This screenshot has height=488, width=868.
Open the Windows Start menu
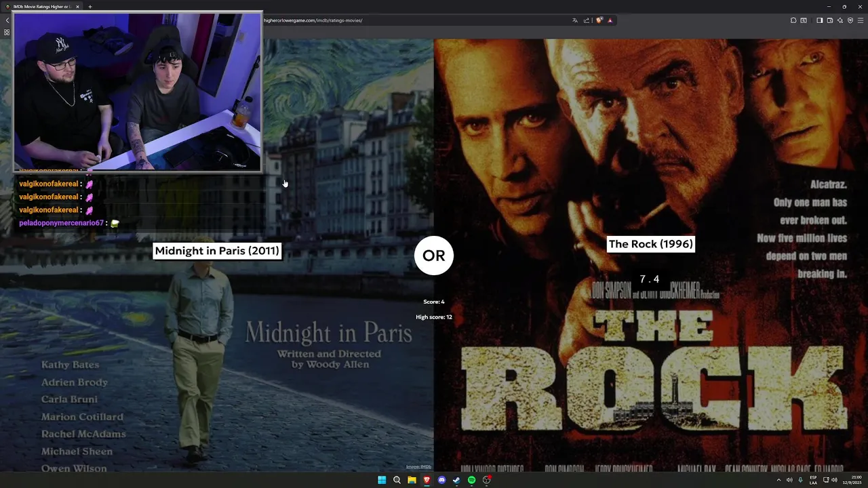(382, 480)
